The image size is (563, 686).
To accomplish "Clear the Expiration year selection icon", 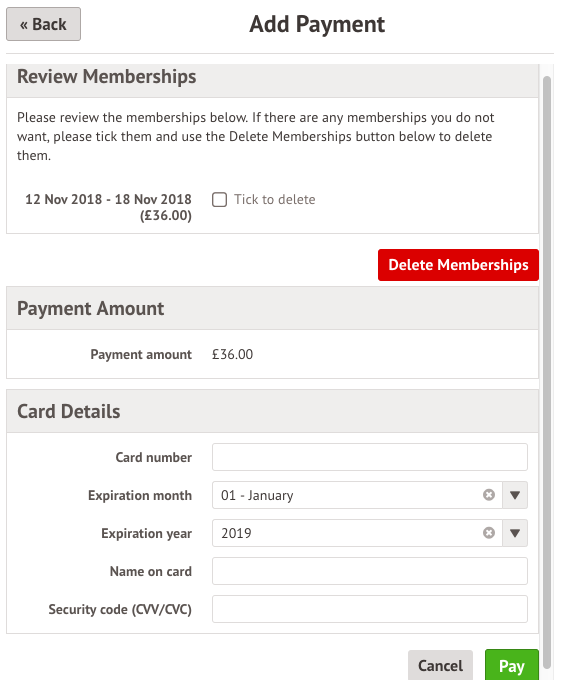I will 489,533.
